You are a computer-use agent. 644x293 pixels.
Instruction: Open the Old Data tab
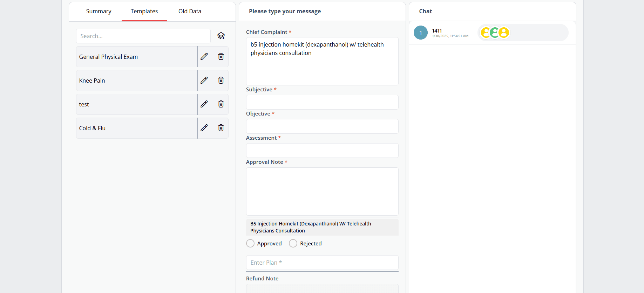click(190, 11)
